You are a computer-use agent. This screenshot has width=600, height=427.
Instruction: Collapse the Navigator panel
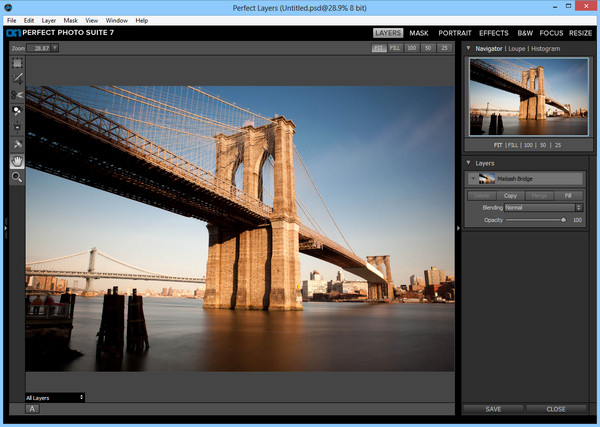(470, 48)
